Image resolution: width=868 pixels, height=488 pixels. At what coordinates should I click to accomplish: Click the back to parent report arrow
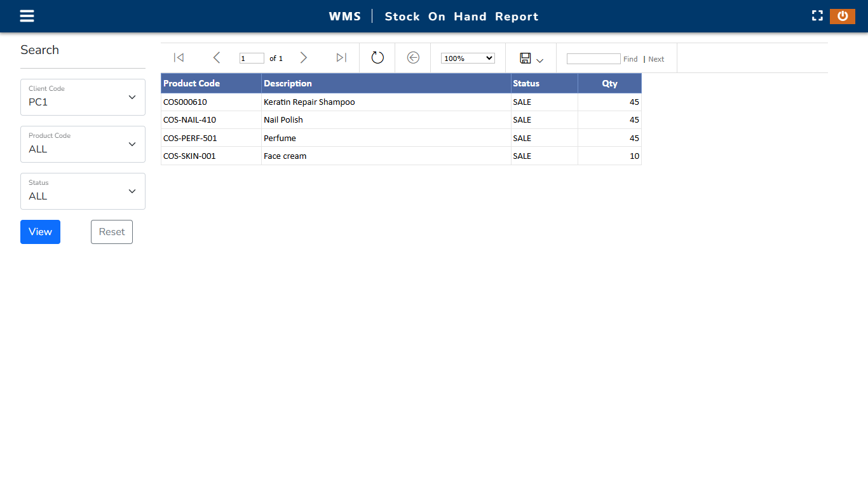(413, 58)
